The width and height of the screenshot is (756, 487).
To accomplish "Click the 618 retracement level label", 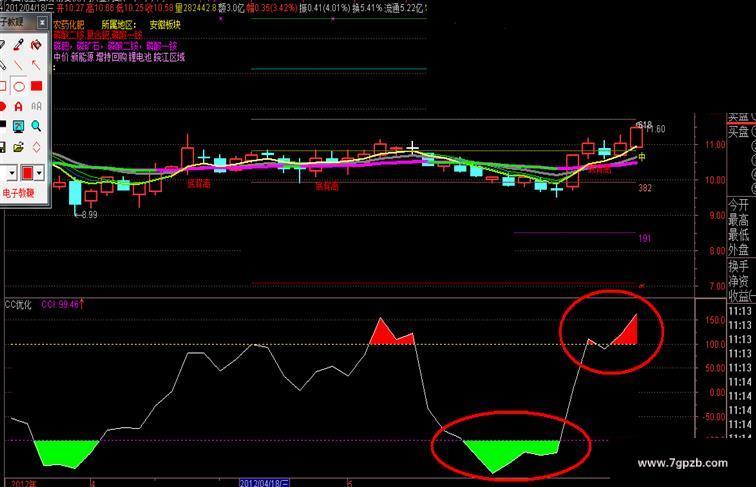I will tap(644, 125).
